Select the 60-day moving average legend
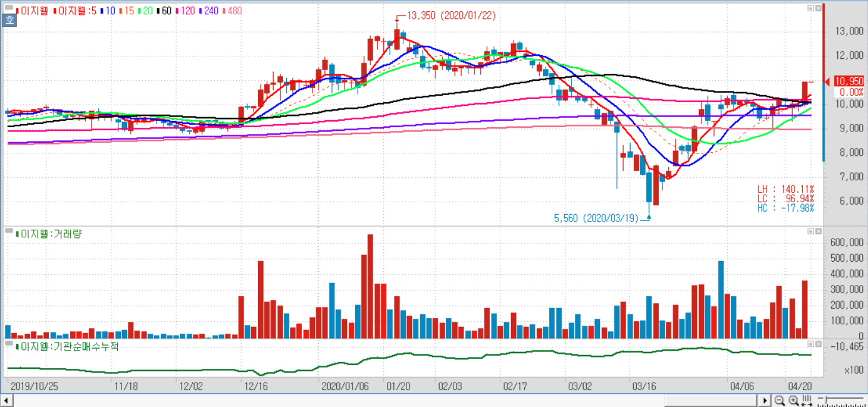The width and height of the screenshot is (868, 407). 164,11
